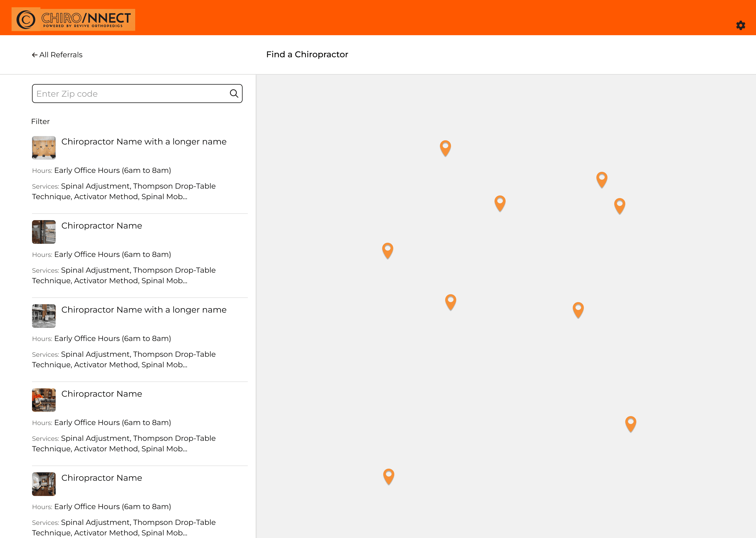
Task: Click thumbnail photo of first chiropractor listing
Action: click(44, 148)
